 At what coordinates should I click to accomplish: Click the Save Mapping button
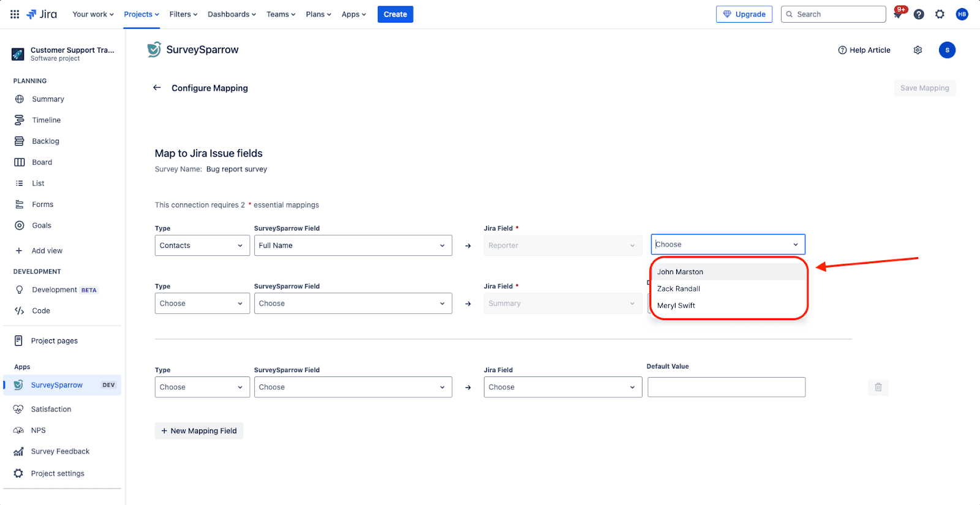click(x=924, y=88)
